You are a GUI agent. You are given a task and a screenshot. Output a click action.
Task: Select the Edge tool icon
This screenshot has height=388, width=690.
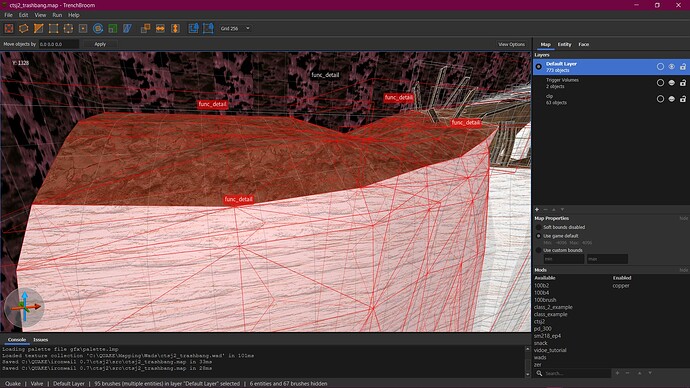pos(68,29)
